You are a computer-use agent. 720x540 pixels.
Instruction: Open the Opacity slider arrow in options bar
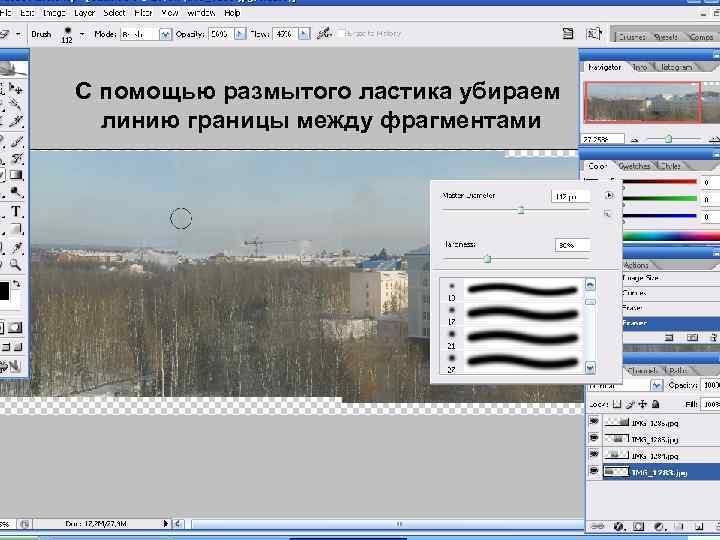[240, 34]
